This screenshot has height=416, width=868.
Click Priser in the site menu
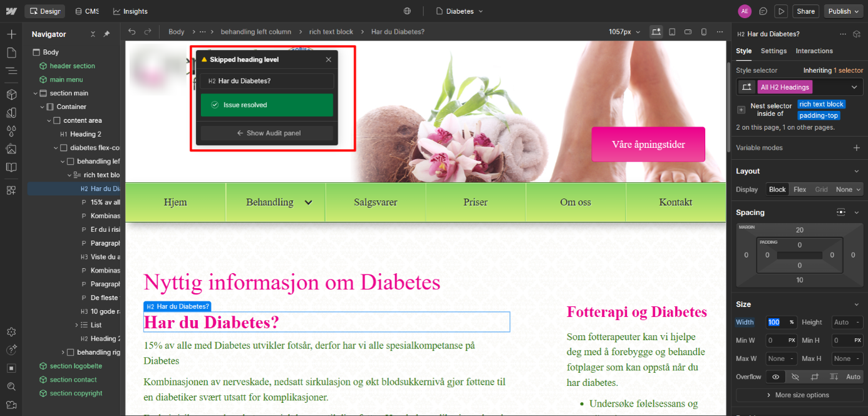point(475,202)
